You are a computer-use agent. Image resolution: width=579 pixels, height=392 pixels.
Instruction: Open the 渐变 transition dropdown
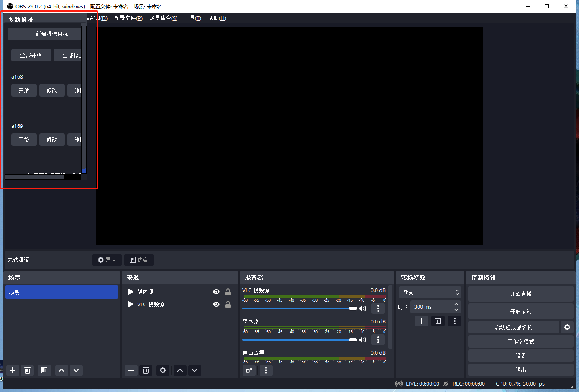[x=430, y=292]
